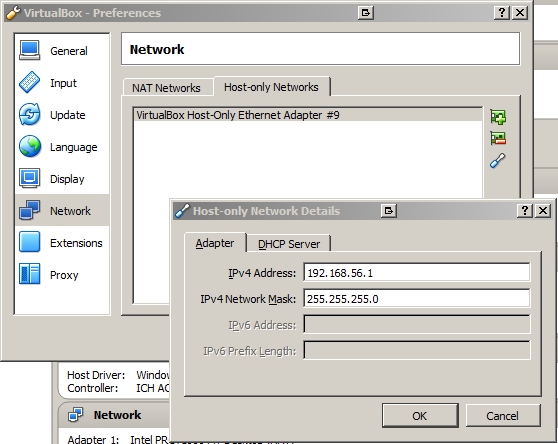Open the Proxy preferences section
Image resolution: width=558 pixels, height=444 pixels.
[x=62, y=275]
